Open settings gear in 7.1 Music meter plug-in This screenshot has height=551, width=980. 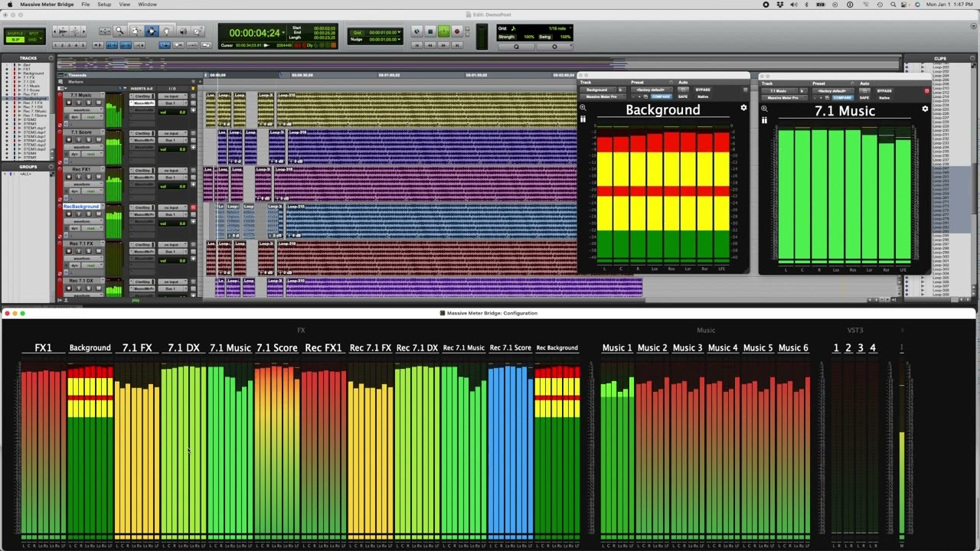[x=925, y=109]
